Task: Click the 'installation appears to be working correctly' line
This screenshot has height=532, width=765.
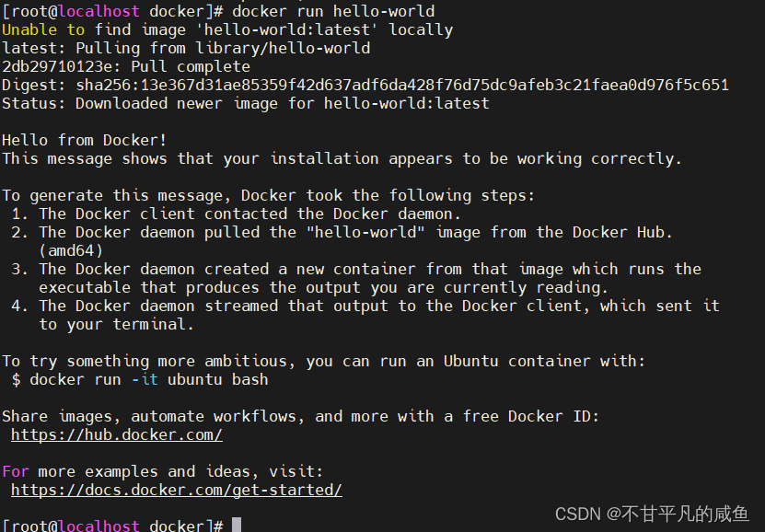Action: (342, 158)
